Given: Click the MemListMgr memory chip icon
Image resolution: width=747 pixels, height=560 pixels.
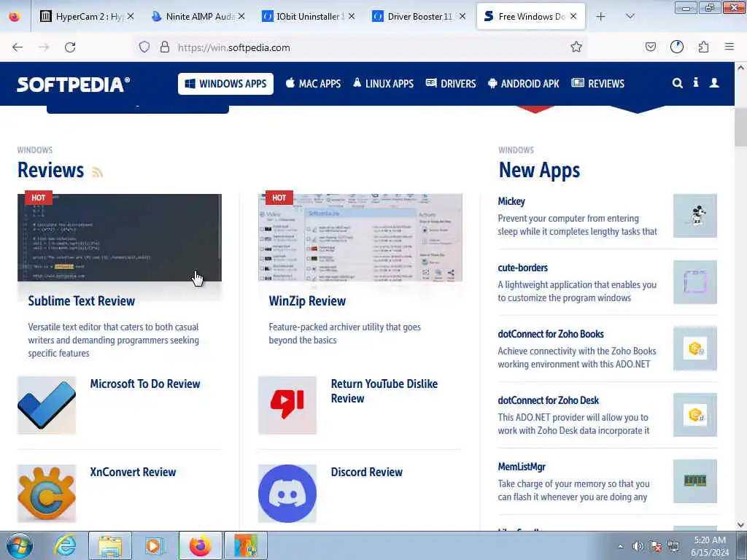Looking at the screenshot, I should point(695,481).
